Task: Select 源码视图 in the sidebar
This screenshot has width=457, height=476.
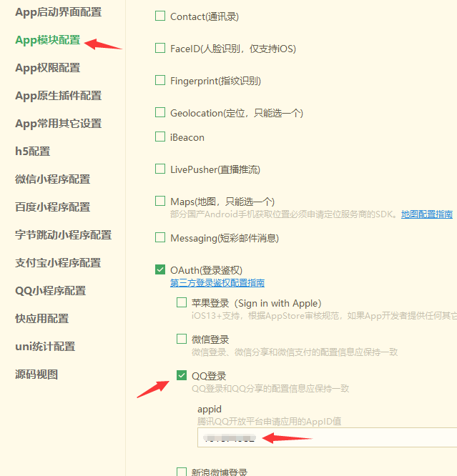Action: (36, 375)
